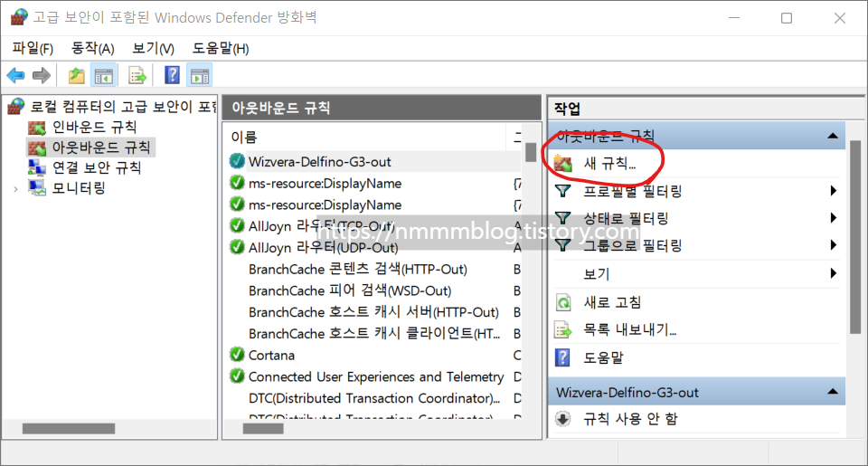The height and width of the screenshot is (466, 868).
Task: Click the 새로 고침 refresh icon
Action: coord(563,302)
